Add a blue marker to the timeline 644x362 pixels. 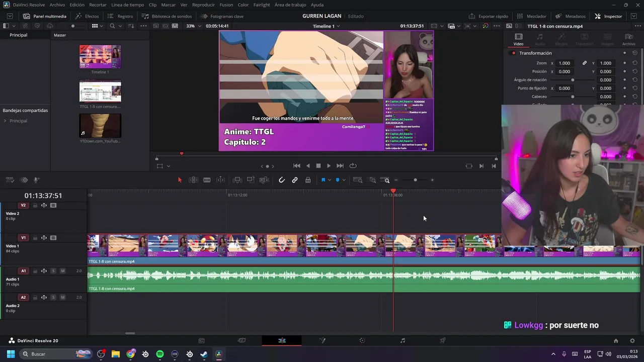[338, 180]
